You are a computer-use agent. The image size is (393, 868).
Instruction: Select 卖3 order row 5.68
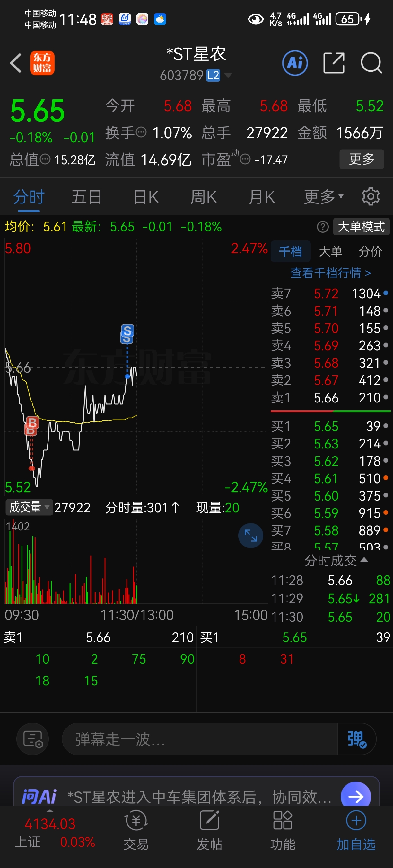click(330, 363)
